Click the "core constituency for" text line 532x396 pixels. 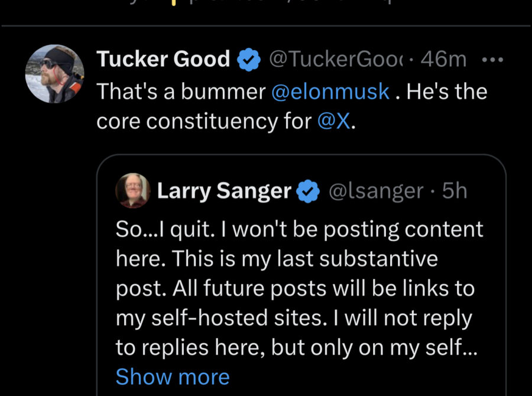point(203,121)
